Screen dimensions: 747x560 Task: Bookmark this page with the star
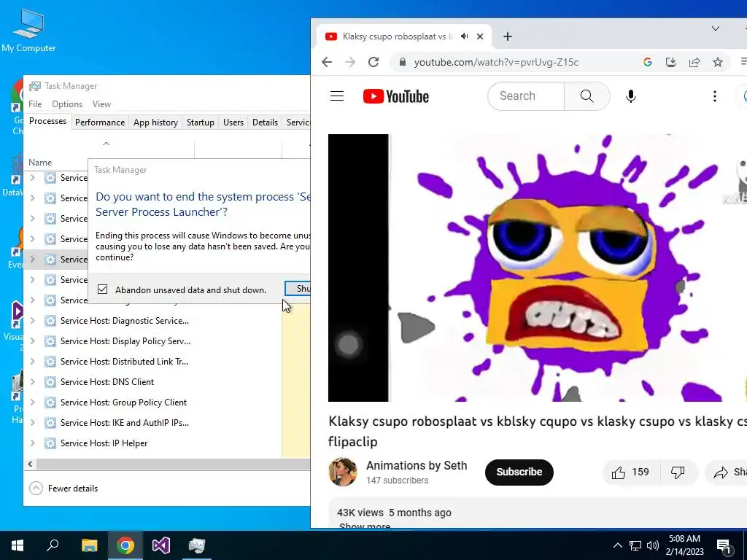pyautogui.click(x=718, y=62)
